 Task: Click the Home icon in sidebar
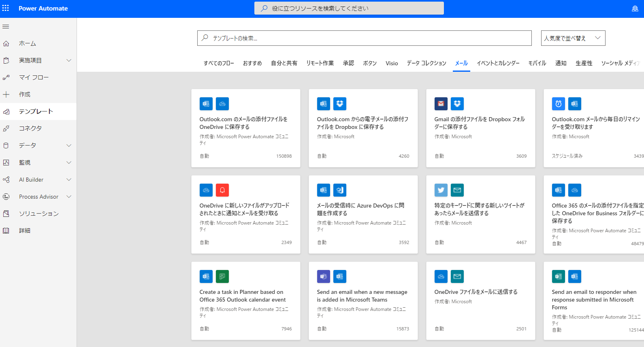pos(6,43)
